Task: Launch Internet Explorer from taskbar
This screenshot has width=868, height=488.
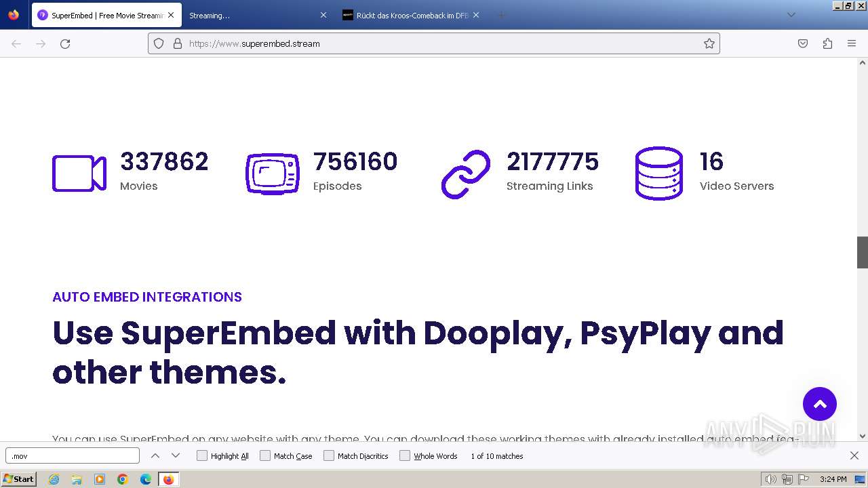Action: (x=54, y=479)
